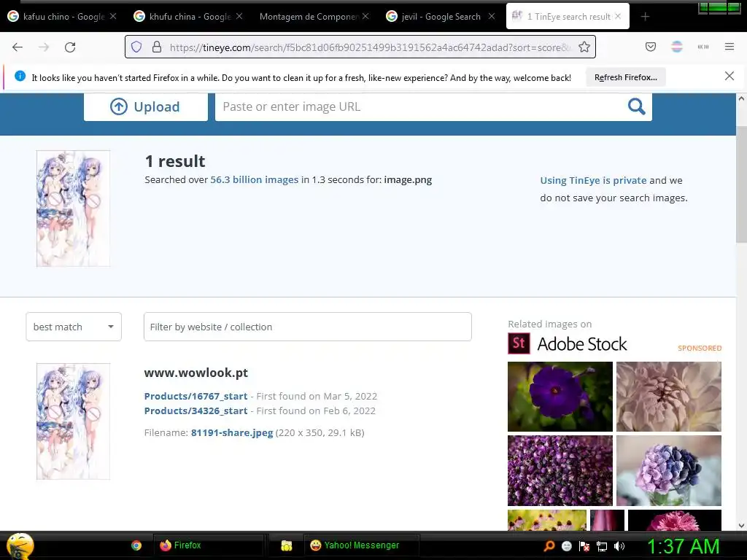Click the scrollbar up arrow
Screen dimensions: 747x560
point(741,98)
